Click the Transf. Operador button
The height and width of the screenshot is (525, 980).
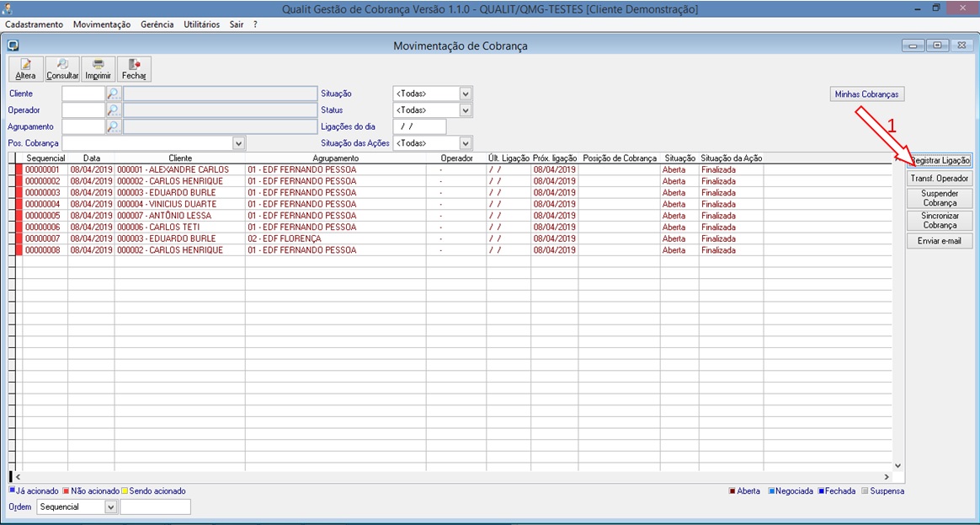tap(940, 179)
